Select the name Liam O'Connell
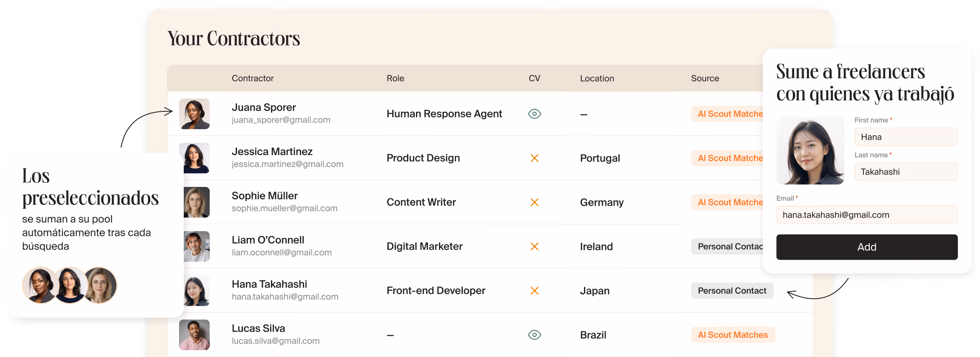 [x=268, y=240]
